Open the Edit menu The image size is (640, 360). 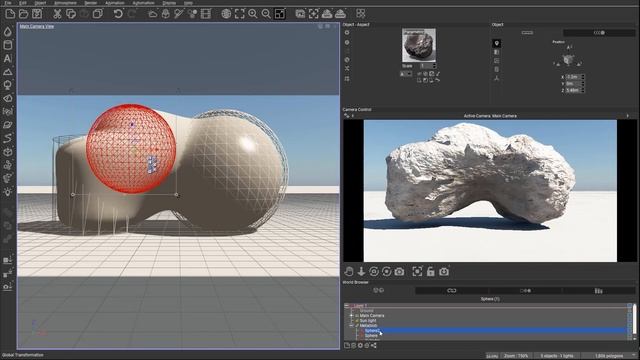click(x=22, y=3)
